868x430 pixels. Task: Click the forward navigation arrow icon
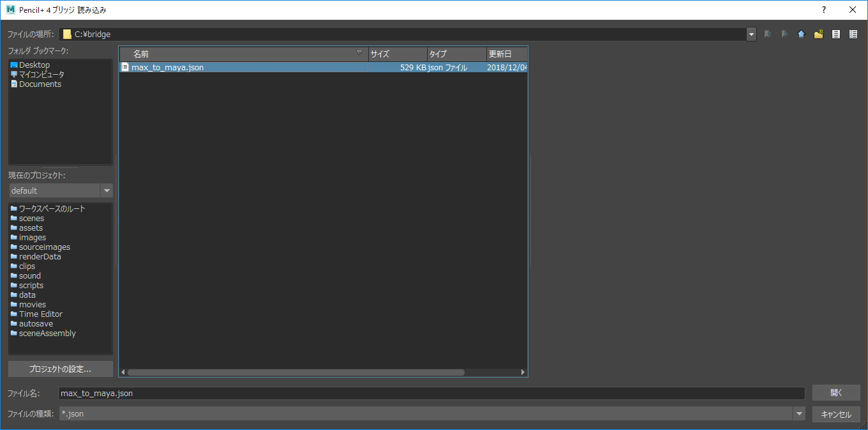(784, 35)
